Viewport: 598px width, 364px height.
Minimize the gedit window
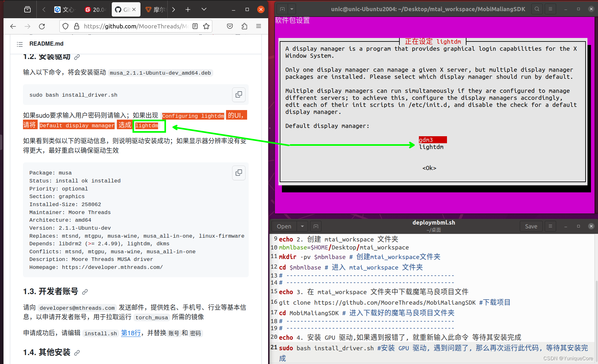(x=566, y=226)
